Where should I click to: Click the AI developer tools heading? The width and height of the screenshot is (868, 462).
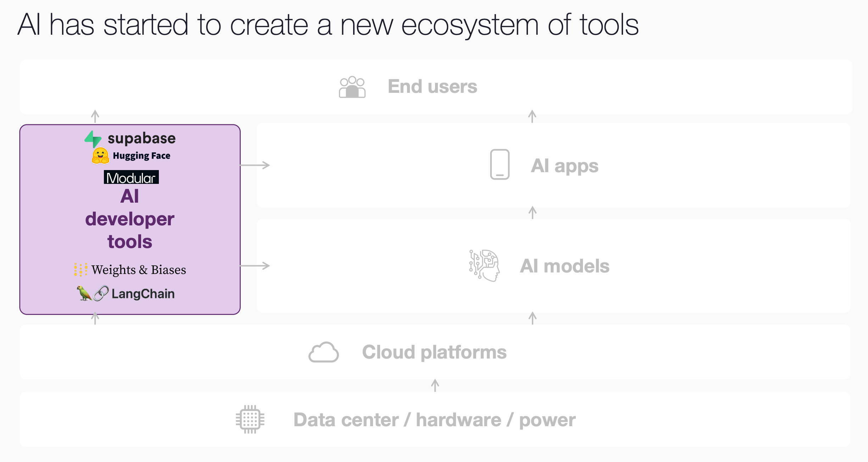point(130,219)
